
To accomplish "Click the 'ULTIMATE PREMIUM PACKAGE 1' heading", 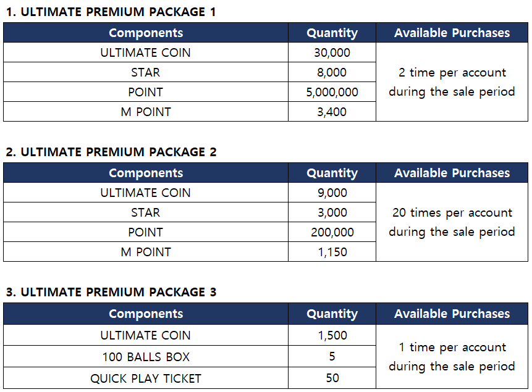I will tap(111, 12).
